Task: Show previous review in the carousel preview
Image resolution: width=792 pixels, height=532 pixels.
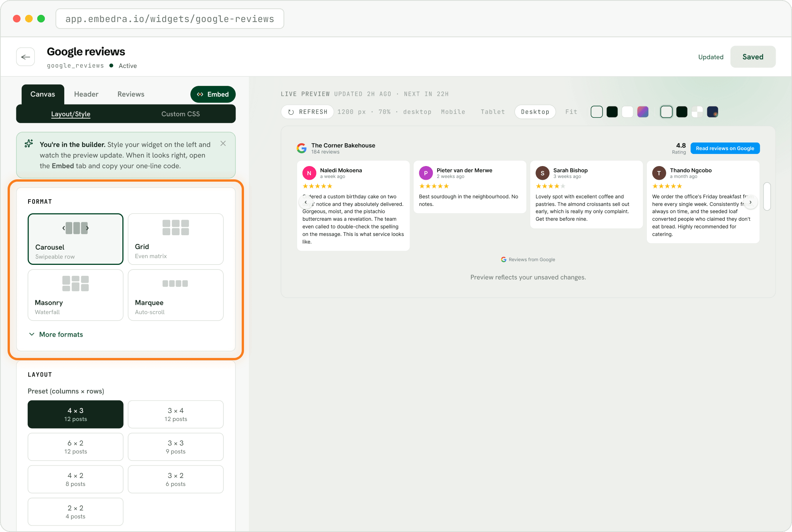Action: [306, 202]
